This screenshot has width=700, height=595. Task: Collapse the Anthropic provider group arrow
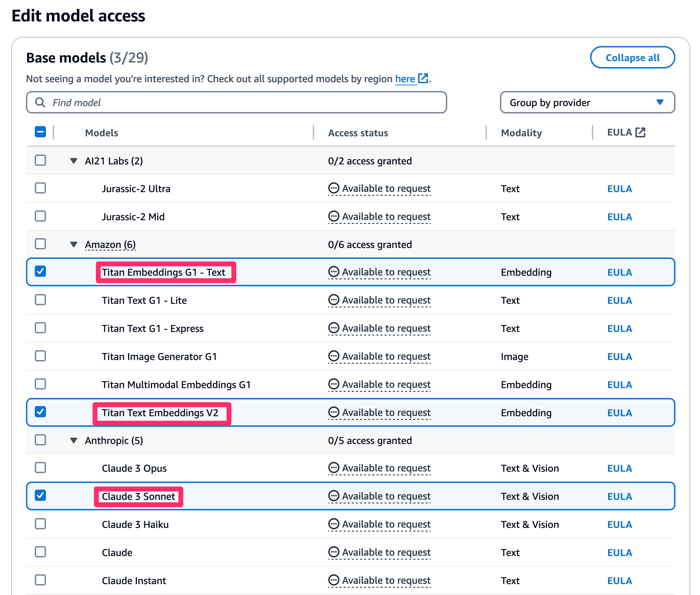point(74,440)
